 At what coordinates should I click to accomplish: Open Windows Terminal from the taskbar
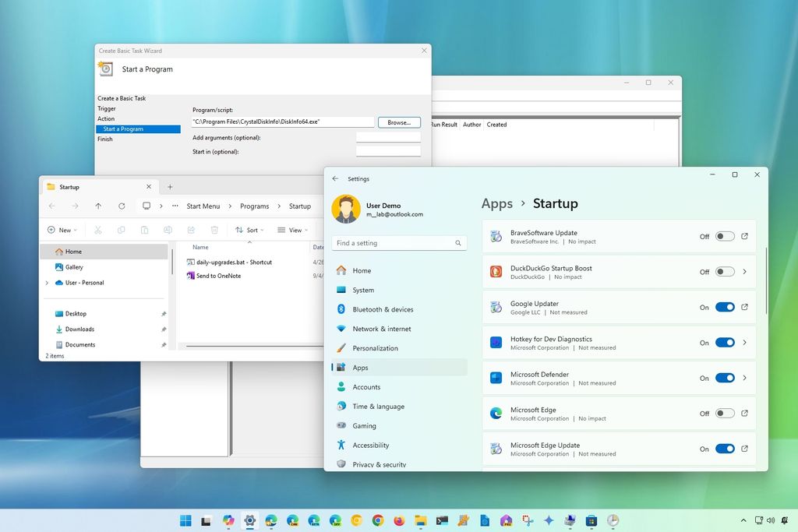(x=441, y=520)
